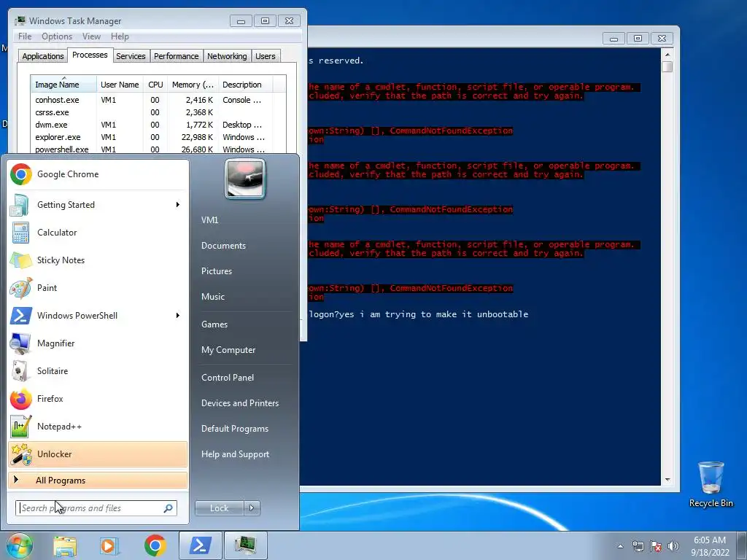
Task: Switch to Performance tab
Action: pos(177,56)
